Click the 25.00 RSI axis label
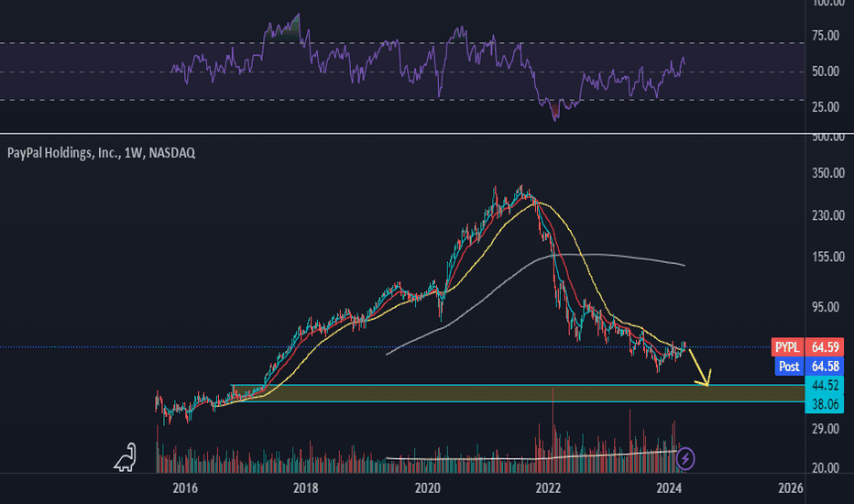 (x=826, y=107)
